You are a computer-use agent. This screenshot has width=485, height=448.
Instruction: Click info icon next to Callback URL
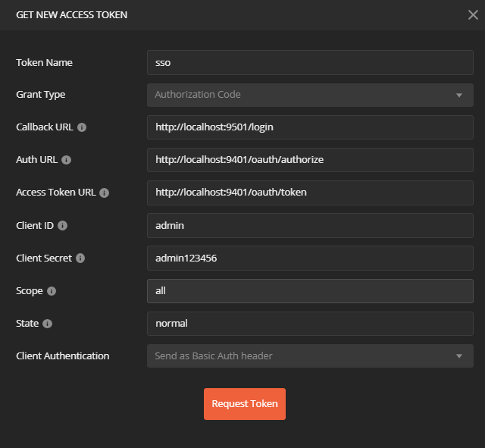[82, 127]
